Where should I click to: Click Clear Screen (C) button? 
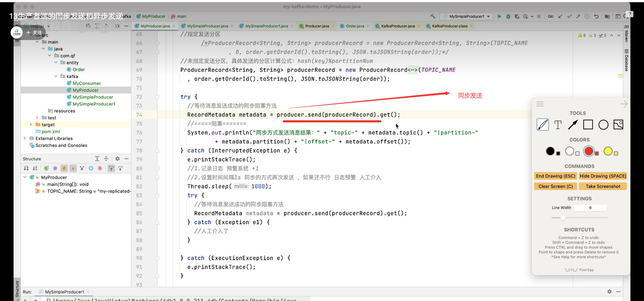coord(555,186)
